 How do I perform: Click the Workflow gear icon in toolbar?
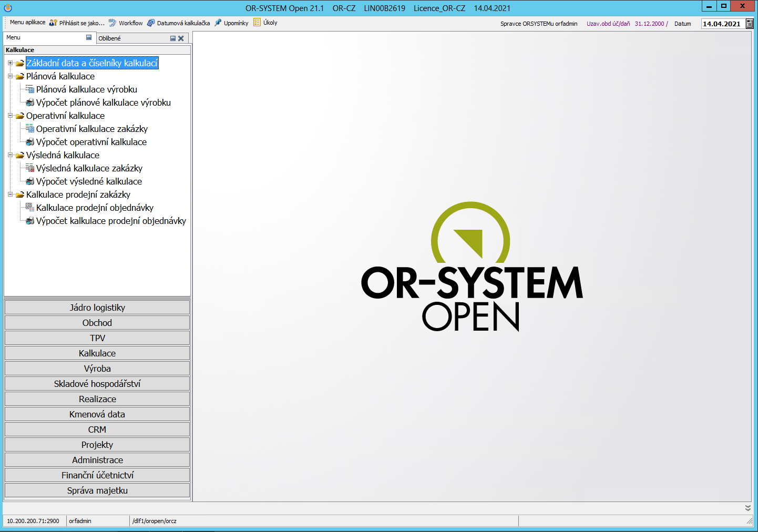(x=112, y=23)
